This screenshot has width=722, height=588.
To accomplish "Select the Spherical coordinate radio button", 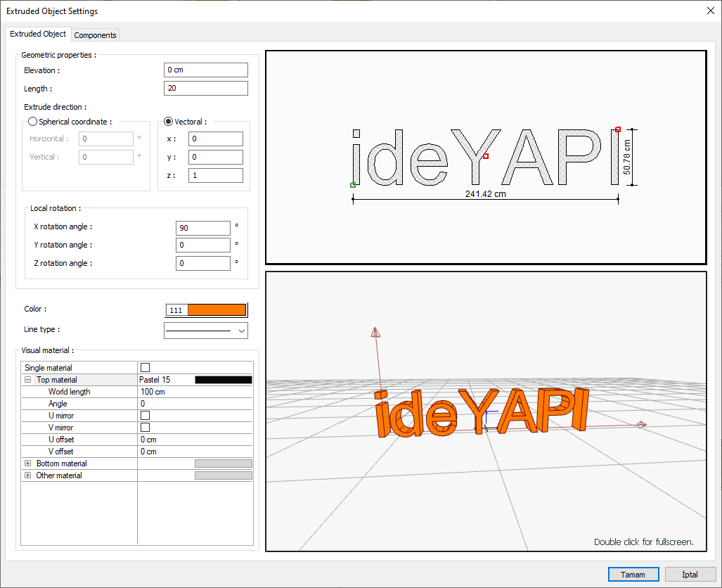I will pyautogui.click(x=32, y=122).
